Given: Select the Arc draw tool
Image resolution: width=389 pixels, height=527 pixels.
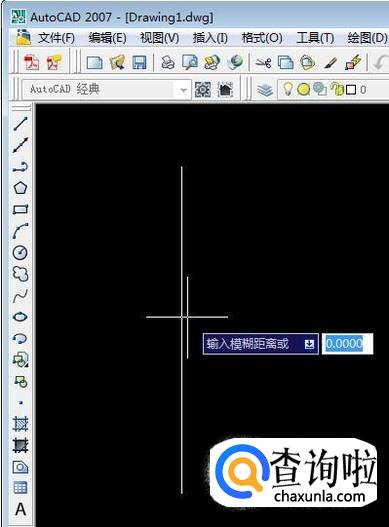Looking at the screenshot, I should tap(21, 231).
